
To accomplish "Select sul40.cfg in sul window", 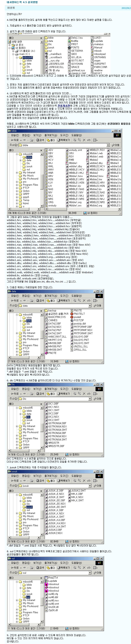I will click(x=51, y=594).
